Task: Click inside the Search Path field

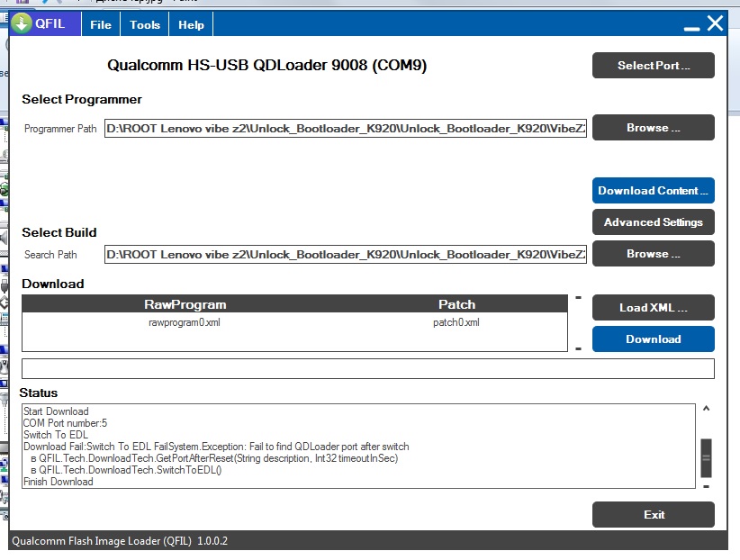Action: 346,255
